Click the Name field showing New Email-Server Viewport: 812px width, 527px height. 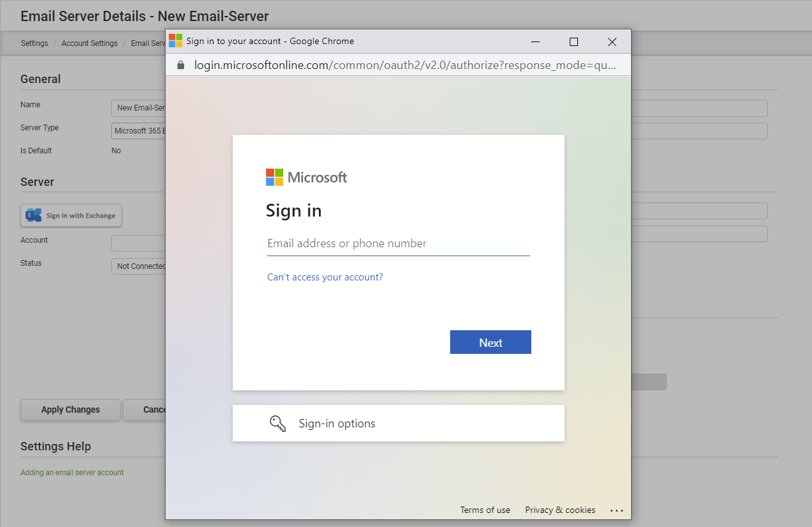[139, 108]
